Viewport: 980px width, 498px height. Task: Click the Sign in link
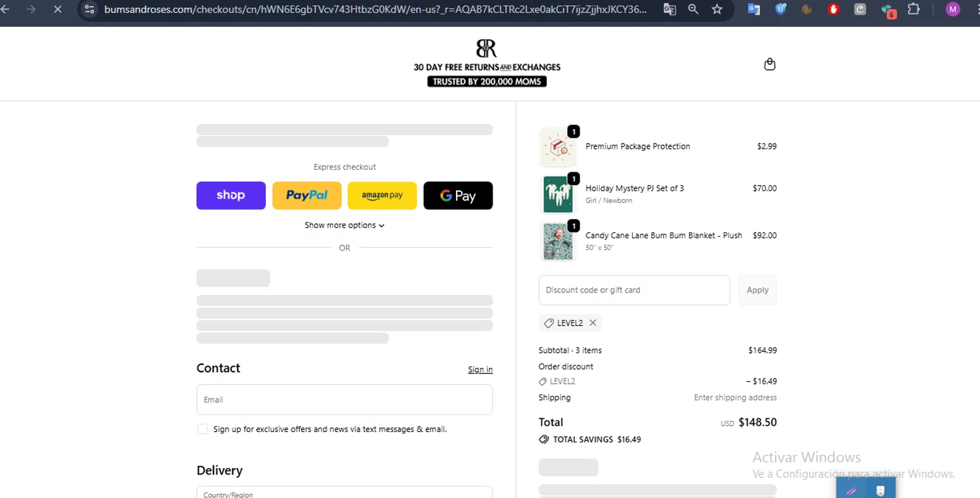[x=480, y=369]
